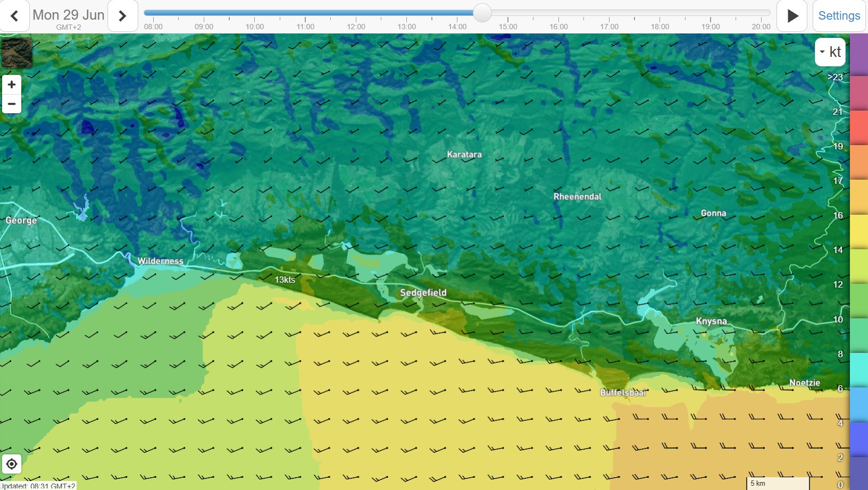
Task: Zoom in on the map
Action: pyautogui.click(x=12, y=85)
